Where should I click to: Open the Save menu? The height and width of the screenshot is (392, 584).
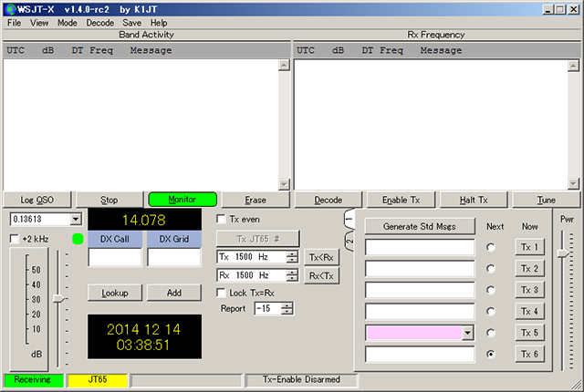pos(131,23)
